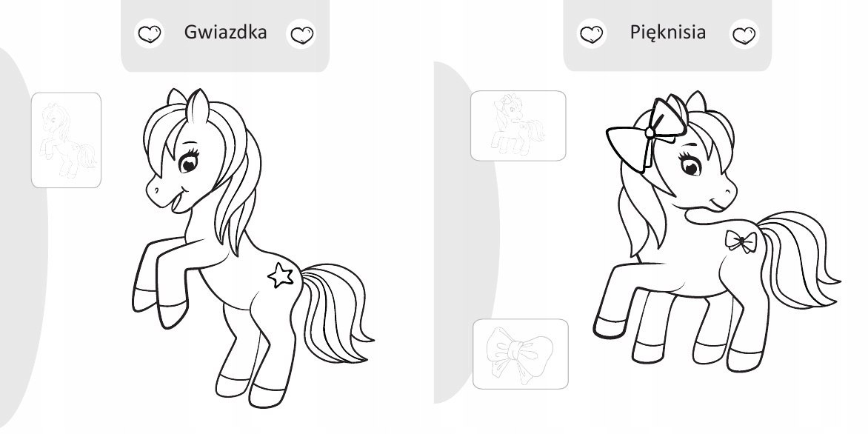Click Gwiazdka's eye

click(187, 163)
